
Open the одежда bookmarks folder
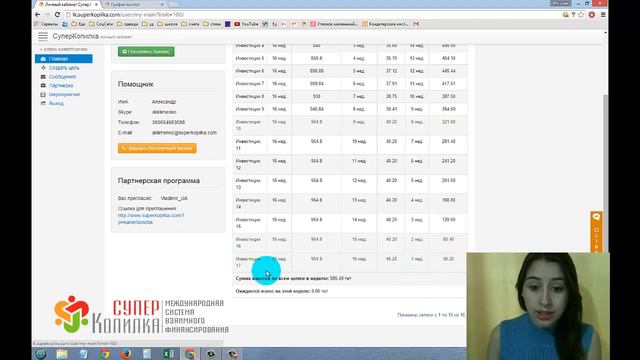pyautogui.click(x=128, y=24)
